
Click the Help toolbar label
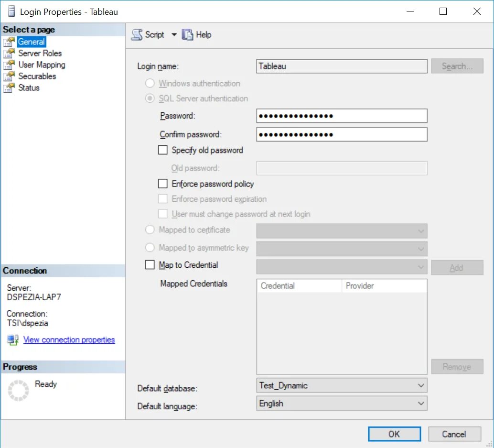coord(204,35)
